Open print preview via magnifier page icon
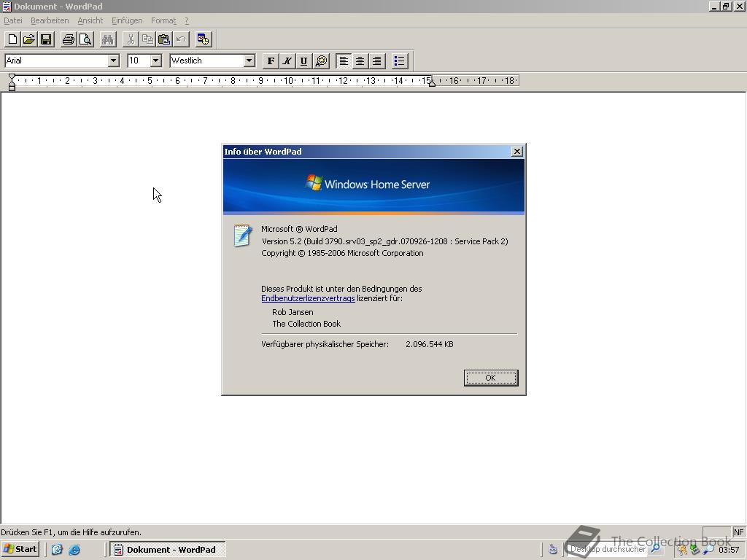Screen dimensions: 747x560 click(x=85, y=39)
